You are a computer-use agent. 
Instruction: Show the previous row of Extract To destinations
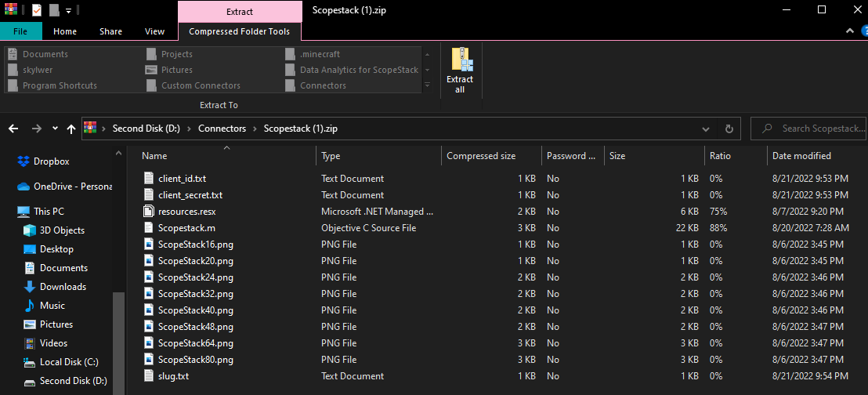coord(427,54)
